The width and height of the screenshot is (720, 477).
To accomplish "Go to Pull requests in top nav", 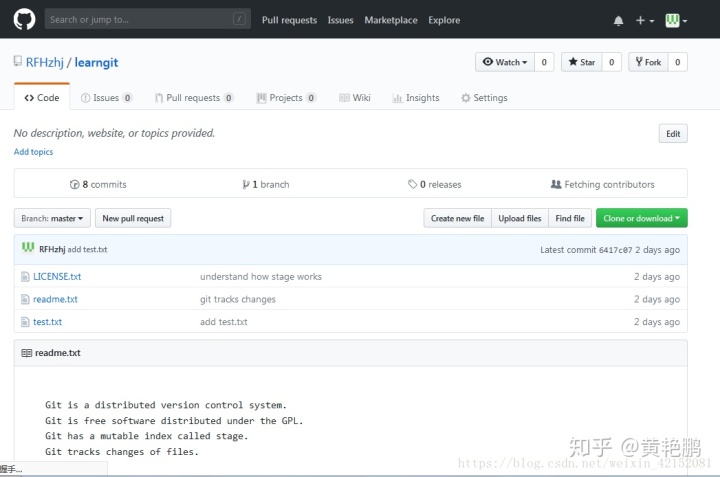I will [289, 20].
